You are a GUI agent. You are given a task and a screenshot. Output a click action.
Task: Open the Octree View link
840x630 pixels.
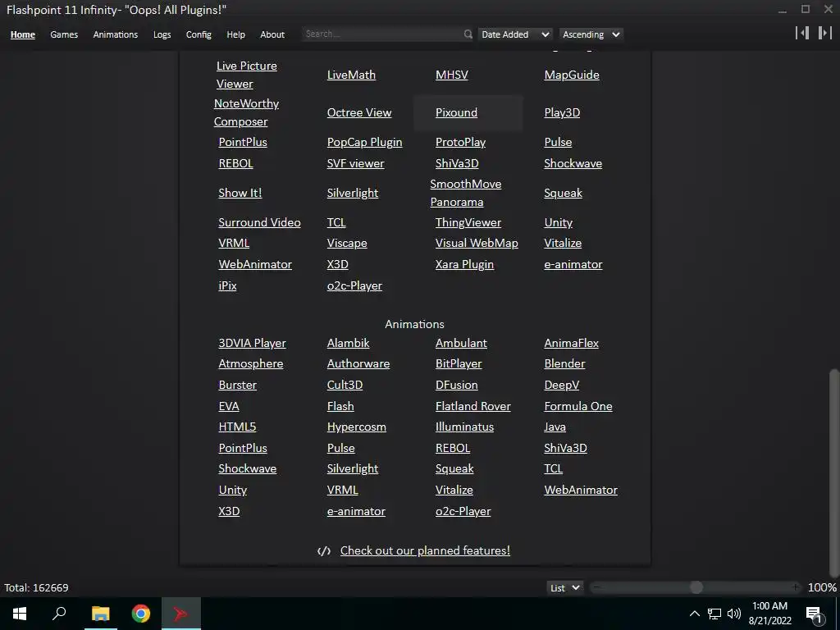tap(359, 112)
